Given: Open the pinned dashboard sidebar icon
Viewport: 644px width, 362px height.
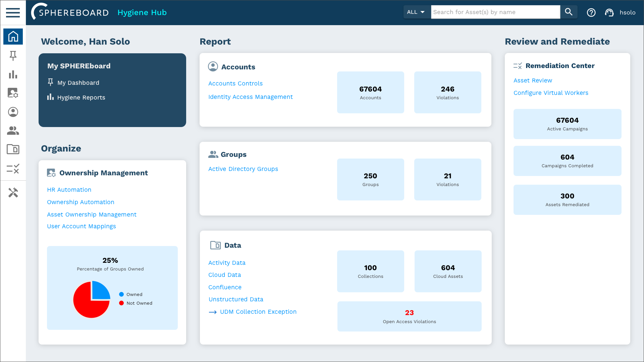Looking at the screenshot, I should point(13,56).
